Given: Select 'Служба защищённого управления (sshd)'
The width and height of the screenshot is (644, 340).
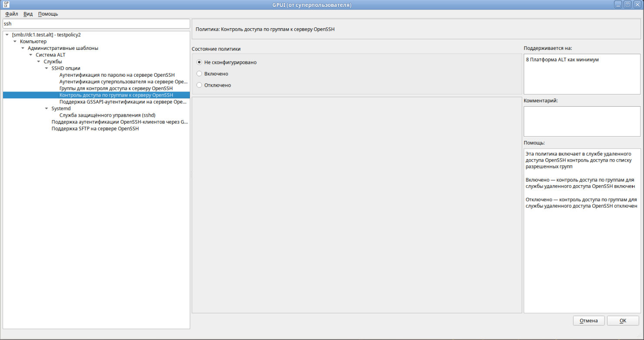Looking at the screenshot, I should click(107, 115).
